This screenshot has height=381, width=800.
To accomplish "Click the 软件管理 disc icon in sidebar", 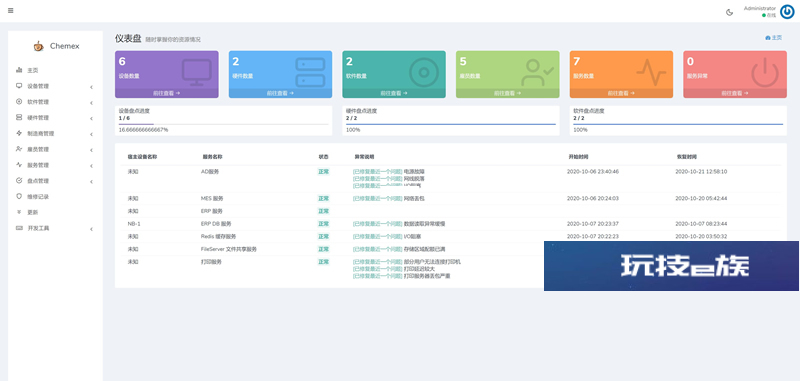I will coord(19,101).
